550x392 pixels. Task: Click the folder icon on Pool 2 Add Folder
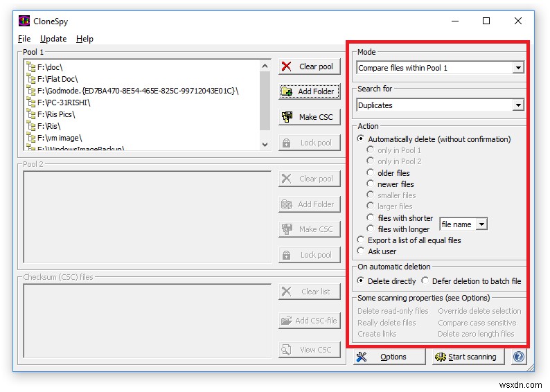(x=287, y=204)
